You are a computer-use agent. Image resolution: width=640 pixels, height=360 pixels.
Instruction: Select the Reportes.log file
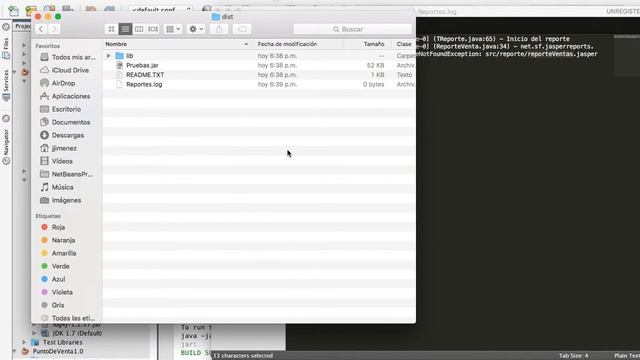click(x=144, y=84)
